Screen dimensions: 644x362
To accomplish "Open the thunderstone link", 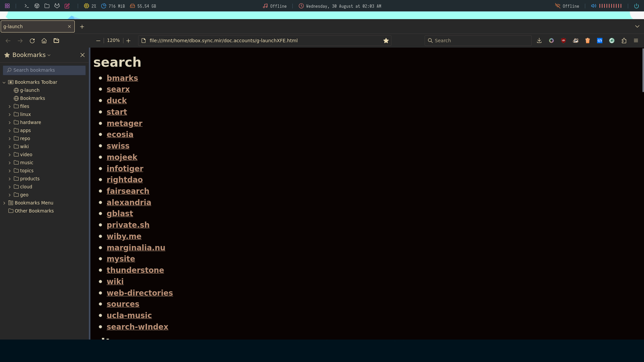I will click(x=135, y=270).
